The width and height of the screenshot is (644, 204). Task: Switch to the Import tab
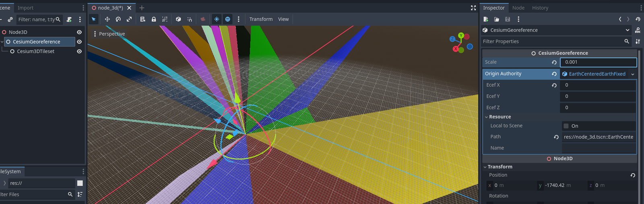point(25,8)
